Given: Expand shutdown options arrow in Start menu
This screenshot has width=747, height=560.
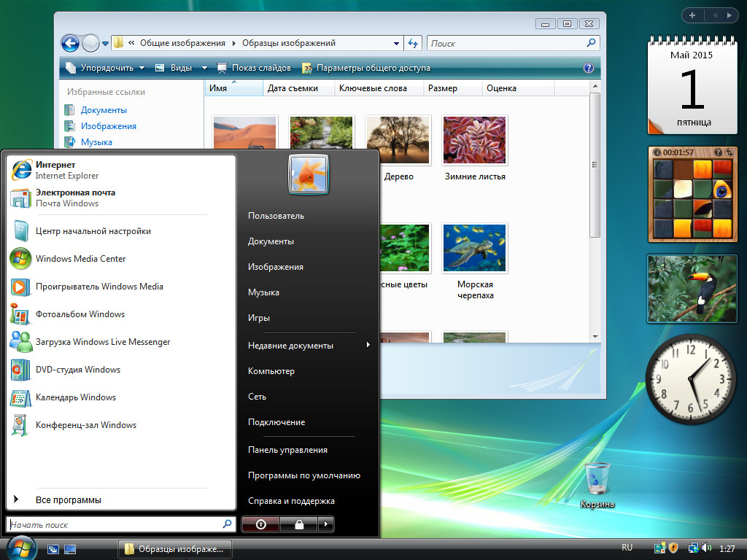Looking at the screenshot, I should pos(326,524).
